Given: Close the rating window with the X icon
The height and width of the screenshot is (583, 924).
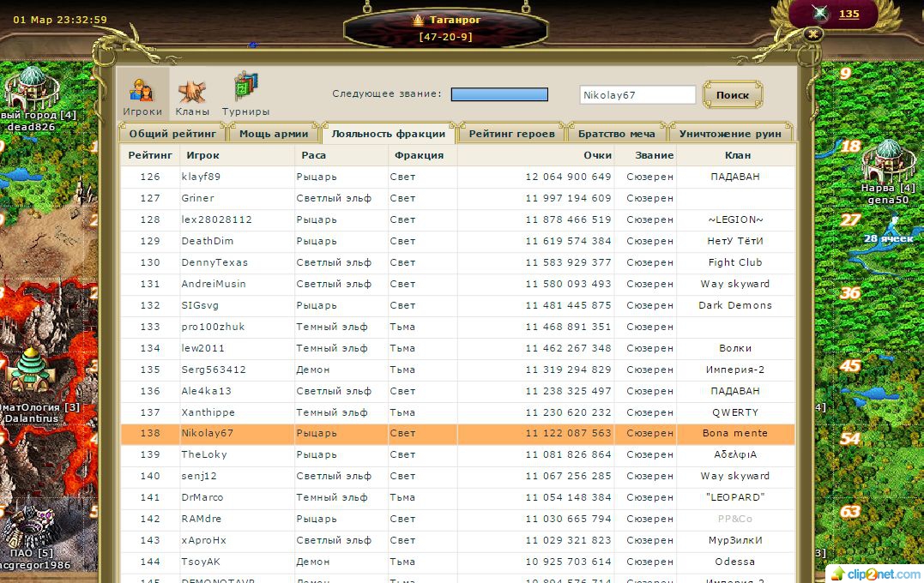Looking at the screenshot, I should point(813,34).
